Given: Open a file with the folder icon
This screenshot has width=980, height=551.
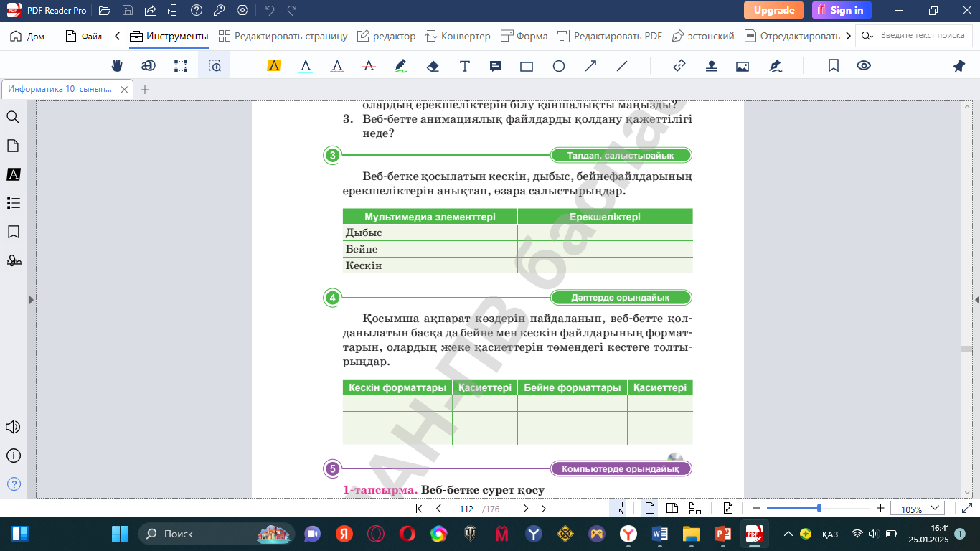Looking at the screenshot, I should [x=105, y=10].
